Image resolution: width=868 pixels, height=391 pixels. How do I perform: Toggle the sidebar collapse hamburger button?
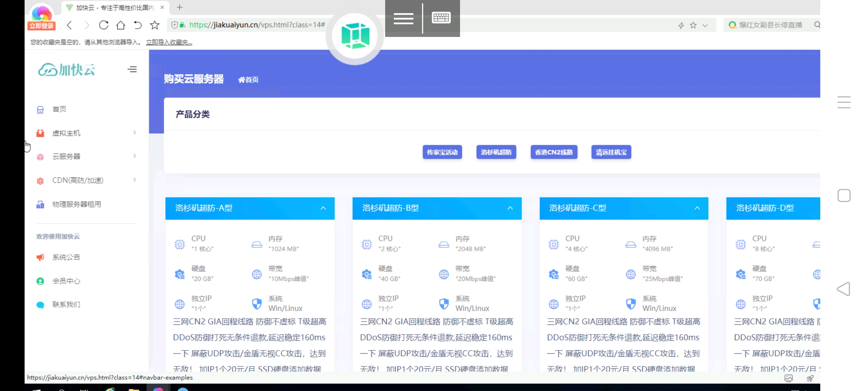[132, 69]
